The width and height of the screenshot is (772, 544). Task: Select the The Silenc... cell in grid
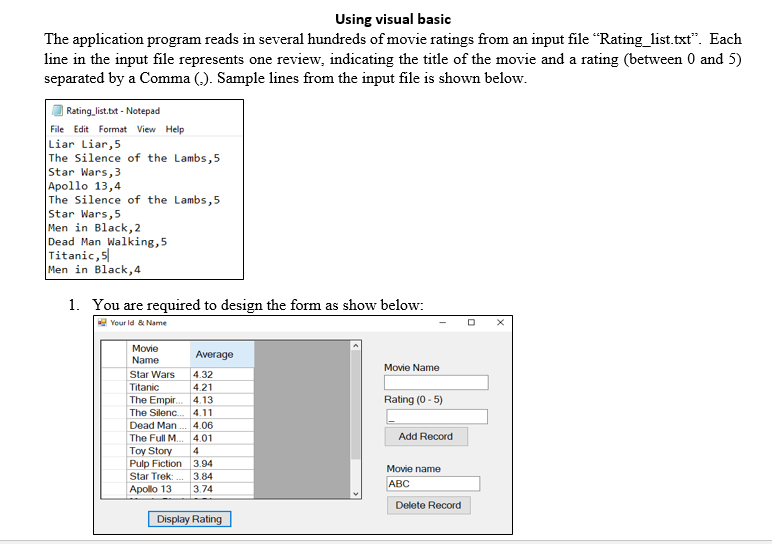158,413
